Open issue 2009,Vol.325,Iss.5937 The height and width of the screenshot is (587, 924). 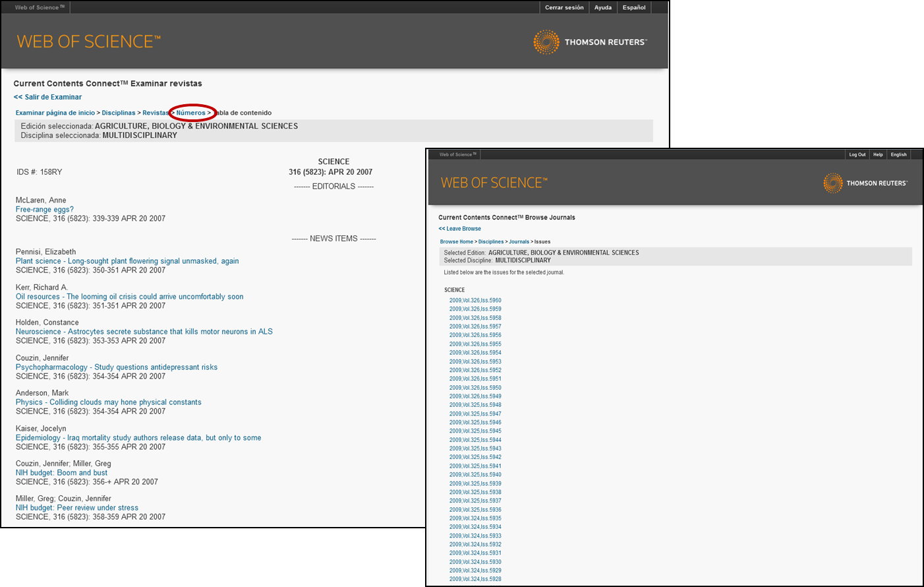pos(475,501)
